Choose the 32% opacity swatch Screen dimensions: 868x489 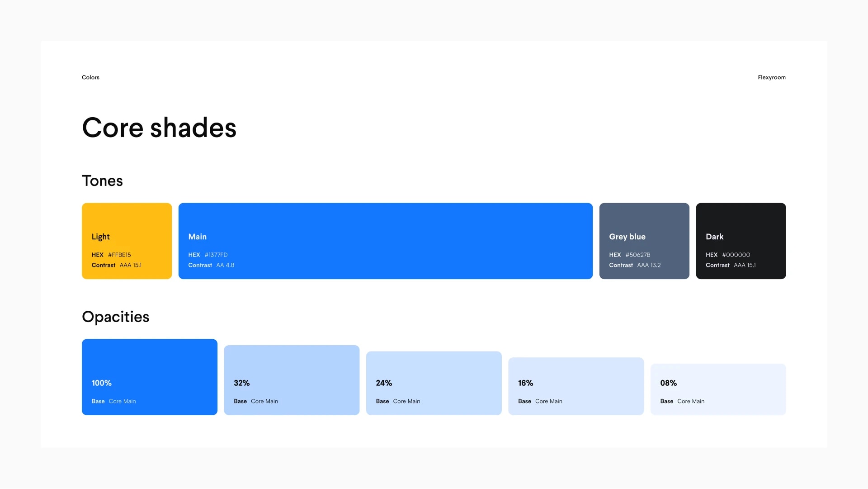[x=292, y=380]
